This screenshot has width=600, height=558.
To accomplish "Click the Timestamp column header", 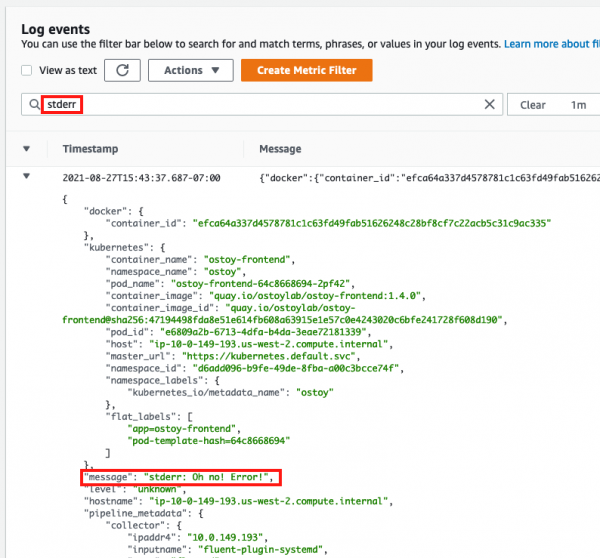I will (x=90, y=149).
